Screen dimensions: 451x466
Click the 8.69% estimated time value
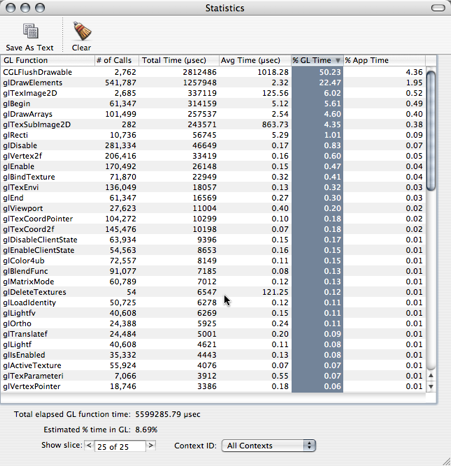pyautogui.click(x=146, y=430)
